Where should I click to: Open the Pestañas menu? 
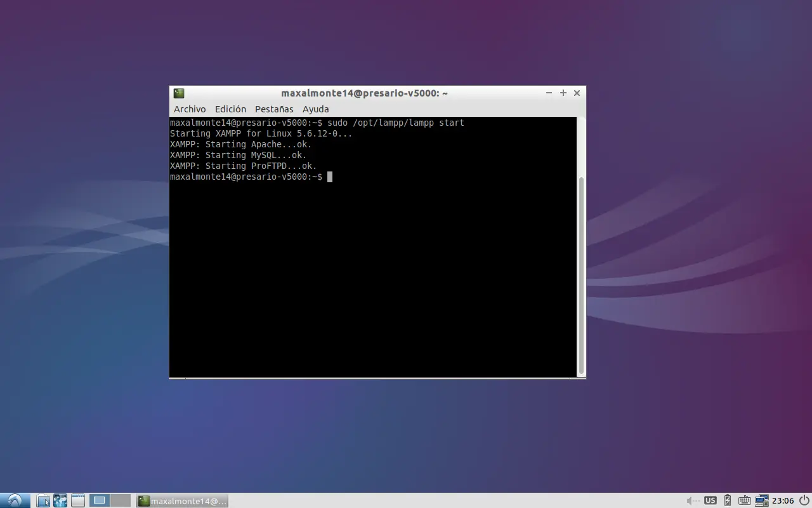tap(274, 109)
